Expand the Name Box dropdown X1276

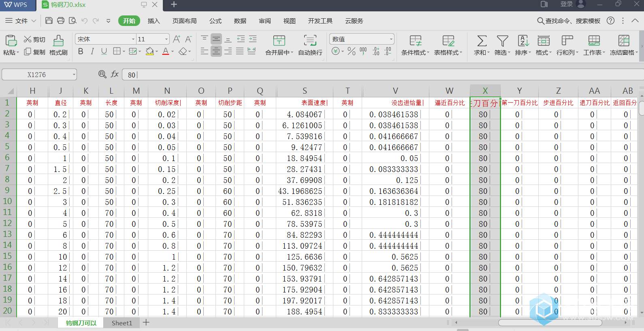[74, 75]
